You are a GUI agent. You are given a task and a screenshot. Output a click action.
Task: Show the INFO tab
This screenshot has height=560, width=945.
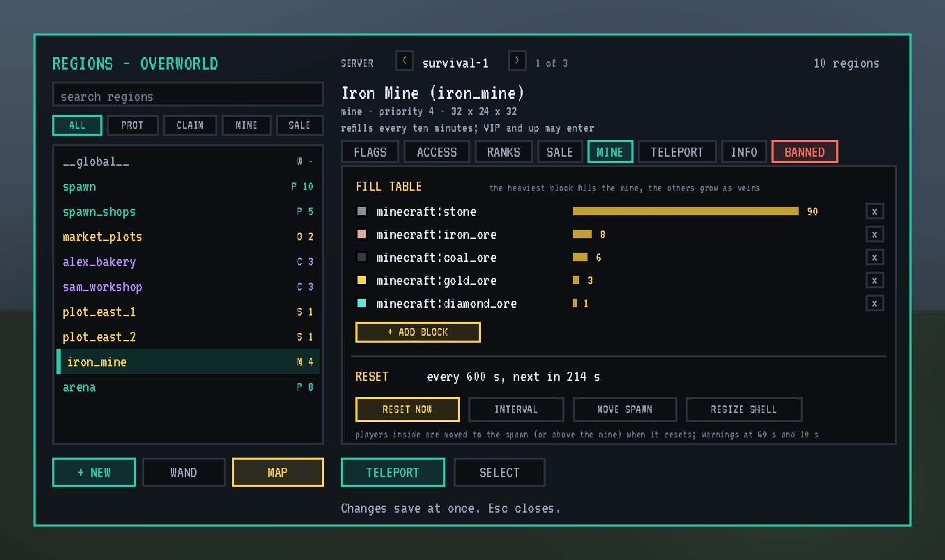744,152
